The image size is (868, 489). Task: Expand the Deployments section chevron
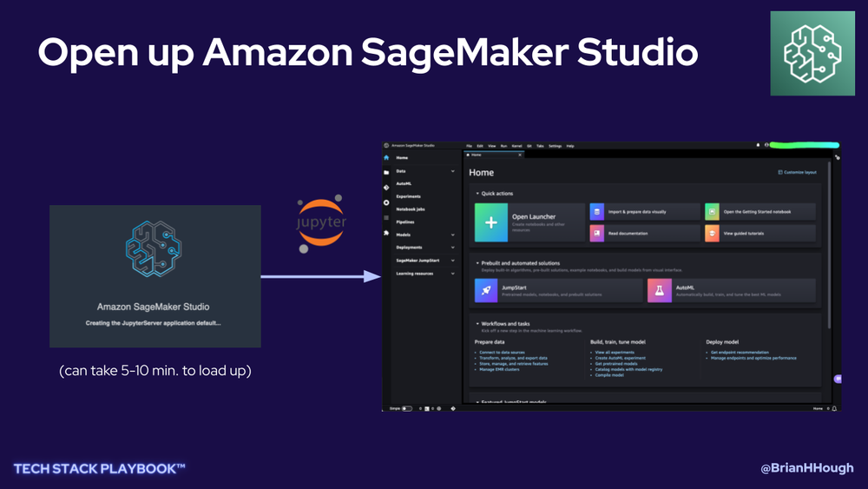pos(453,248)
